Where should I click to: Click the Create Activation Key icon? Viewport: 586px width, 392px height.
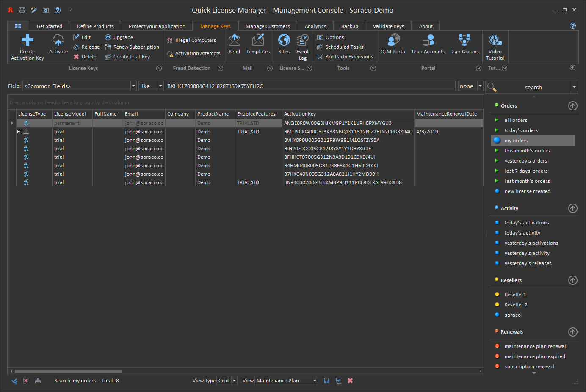28,41
